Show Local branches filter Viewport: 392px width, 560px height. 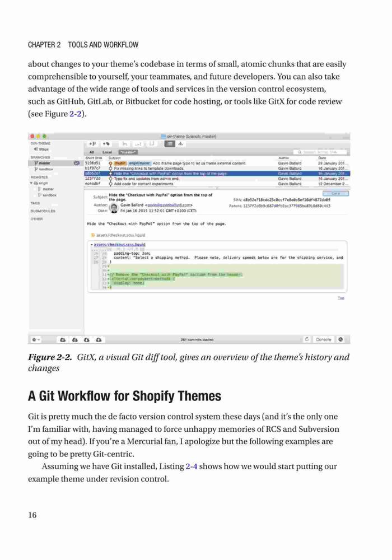click(x=107, y=152)
